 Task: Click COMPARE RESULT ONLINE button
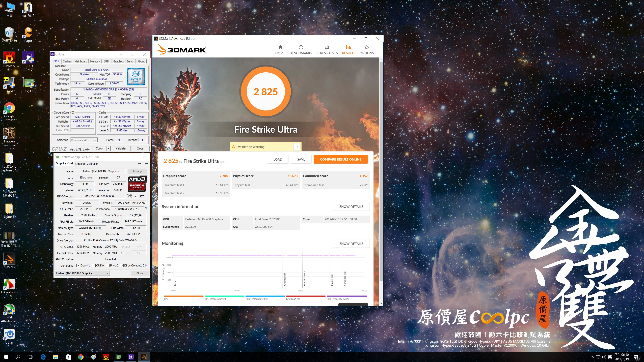point(340,159)
